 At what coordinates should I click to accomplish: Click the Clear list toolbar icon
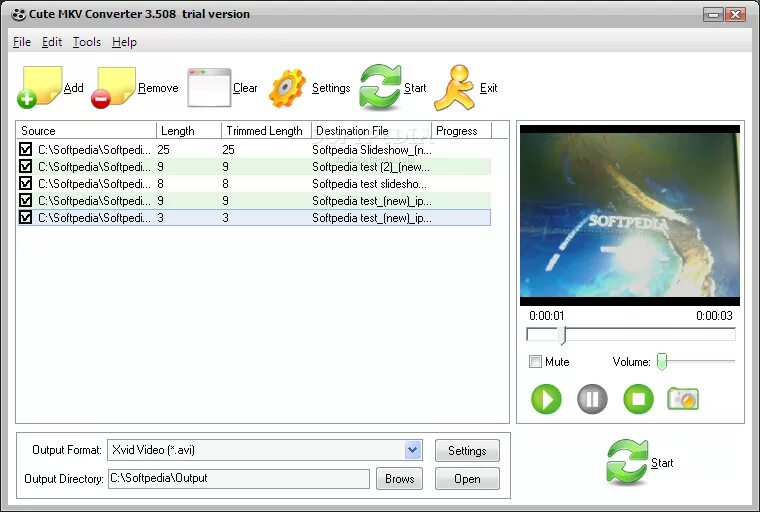pos(209,87)
